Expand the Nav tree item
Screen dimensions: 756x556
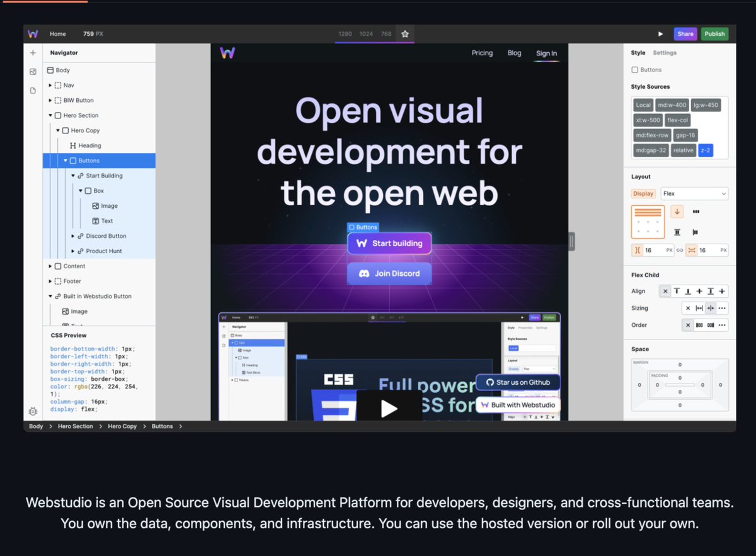[50, 85]
